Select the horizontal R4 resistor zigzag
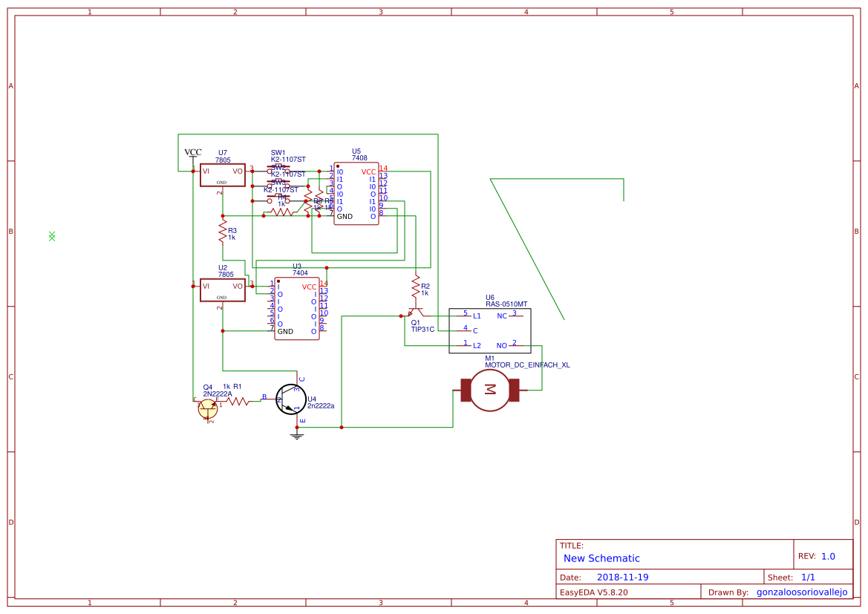868x614 pixels. tap(281, 212)
